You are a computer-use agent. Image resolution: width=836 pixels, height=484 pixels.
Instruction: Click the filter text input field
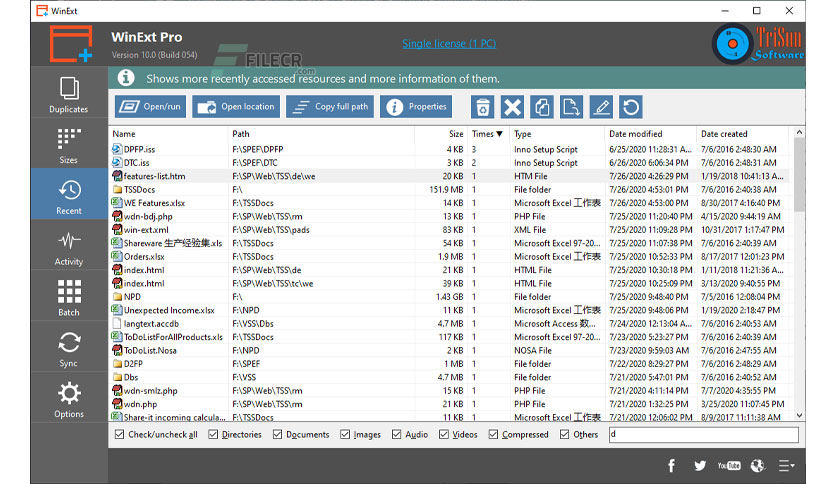[x=704, y=434]
